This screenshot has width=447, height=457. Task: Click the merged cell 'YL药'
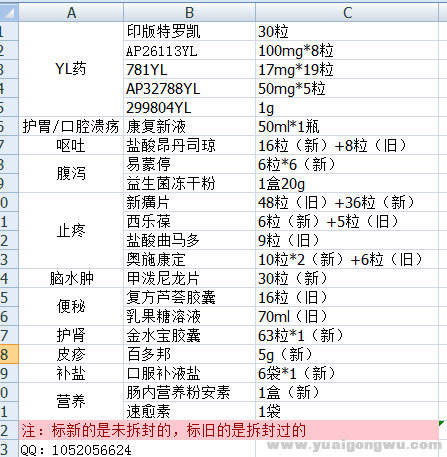pyautogui.click(x=71, y=69)
